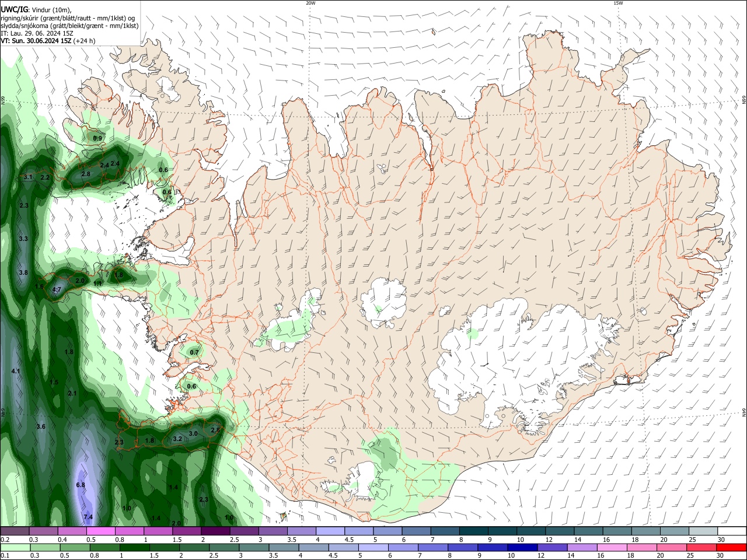
Task: Click the 1.1 precipitation value label
Action: coord(97,283)
